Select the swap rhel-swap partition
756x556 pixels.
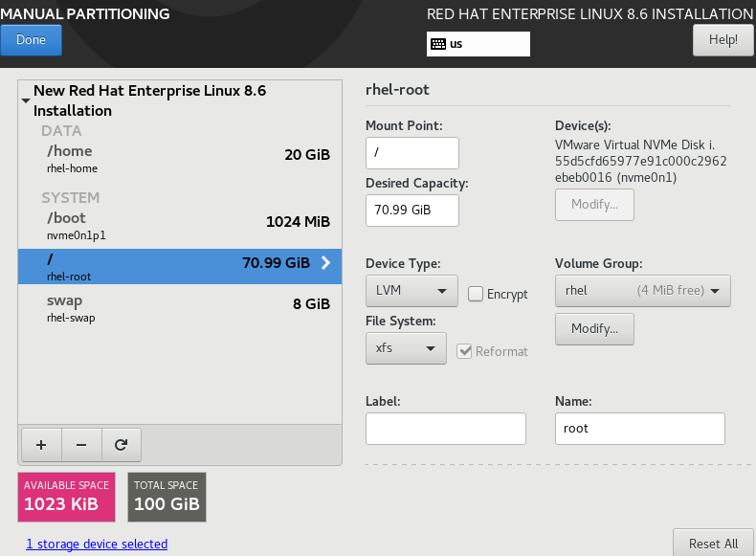180,308
